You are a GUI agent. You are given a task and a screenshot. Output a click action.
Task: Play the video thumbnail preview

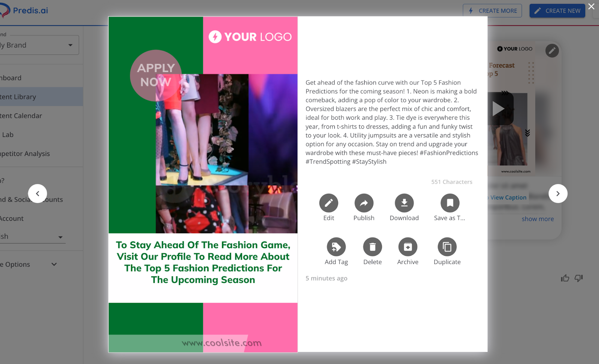click(499, 109)
